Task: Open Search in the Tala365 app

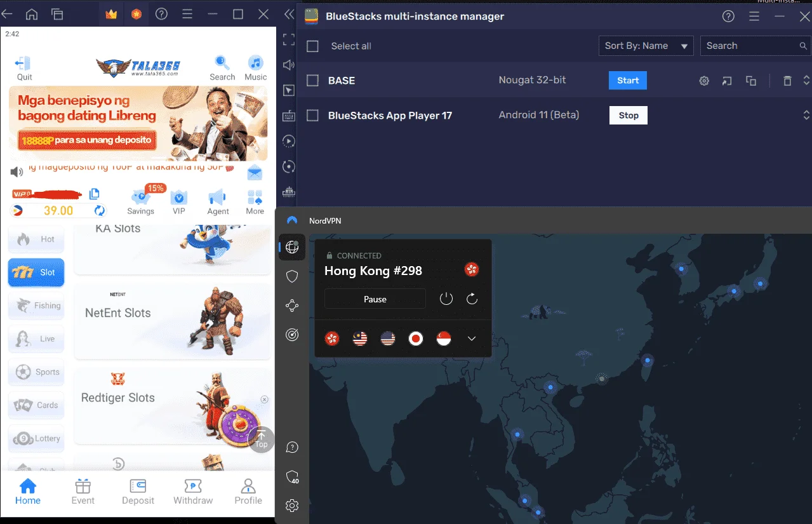Action: 222,63
